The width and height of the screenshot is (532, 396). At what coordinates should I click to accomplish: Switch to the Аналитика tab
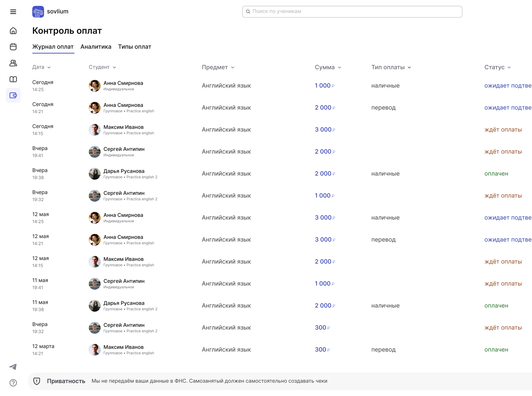pyautogui.click(x=96, y=47)
